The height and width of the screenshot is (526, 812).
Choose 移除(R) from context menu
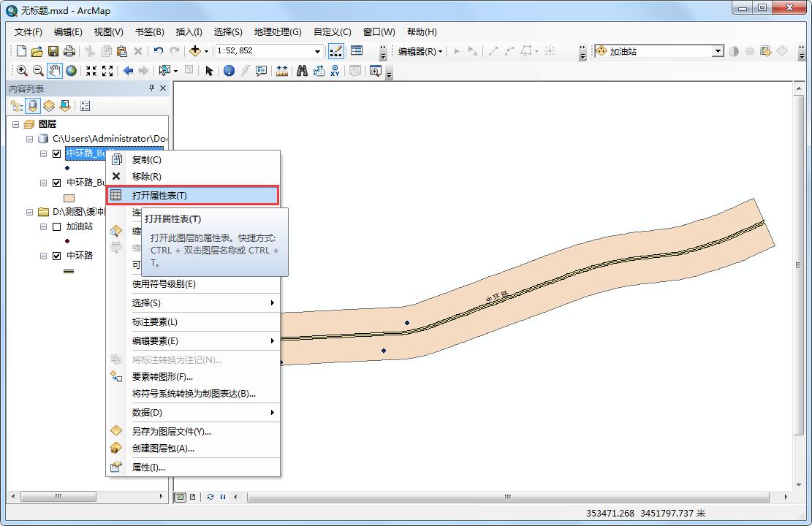tap(193, 177)
